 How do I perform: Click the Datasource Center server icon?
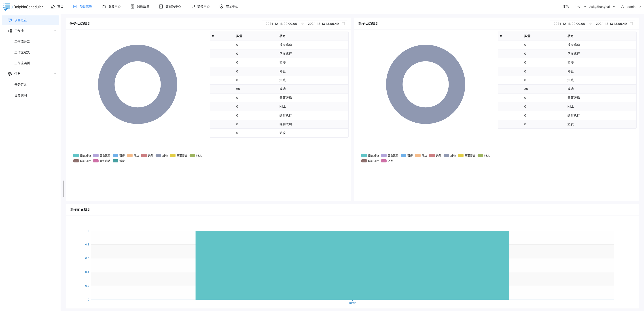click(161, 6)
